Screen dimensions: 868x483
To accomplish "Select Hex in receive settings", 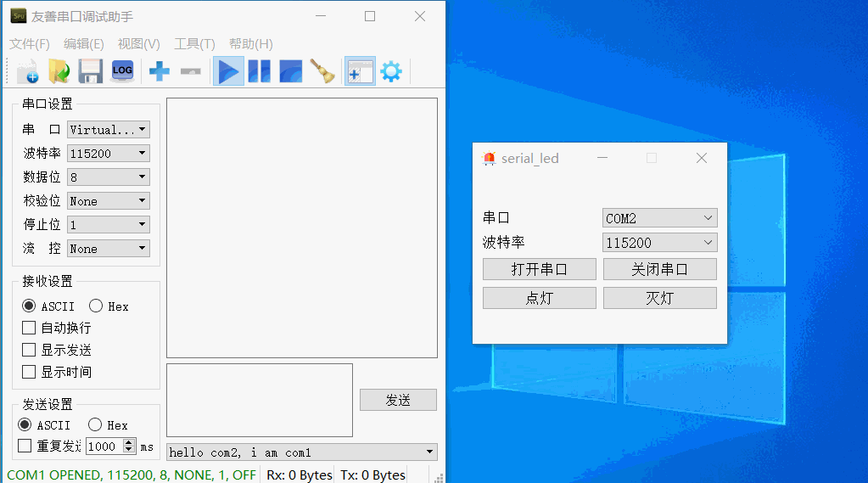I will 109,306.
